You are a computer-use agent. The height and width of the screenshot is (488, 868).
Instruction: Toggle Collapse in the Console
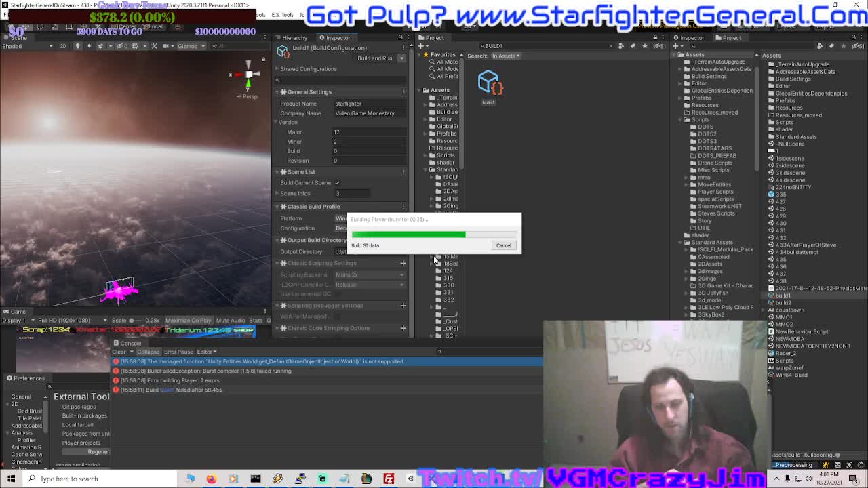(148, 352)
